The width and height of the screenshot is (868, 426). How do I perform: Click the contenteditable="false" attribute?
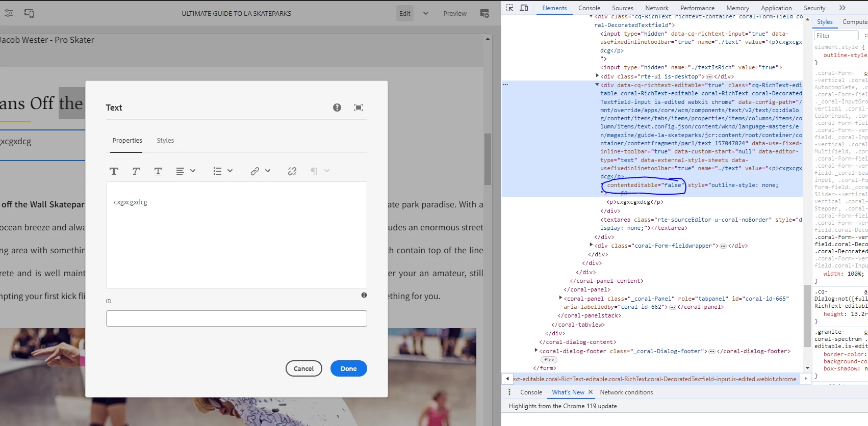point(644,185)
